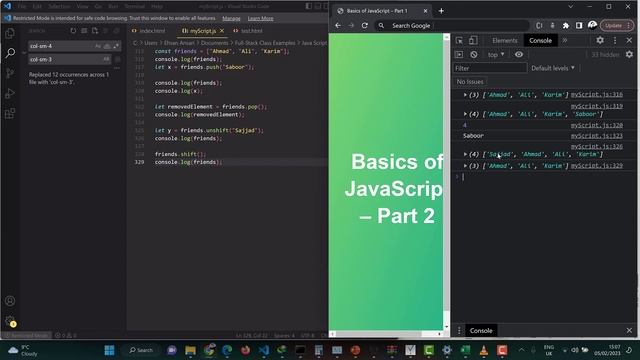Expand last array log from myScript.js:329

click(x=465, y=166)
